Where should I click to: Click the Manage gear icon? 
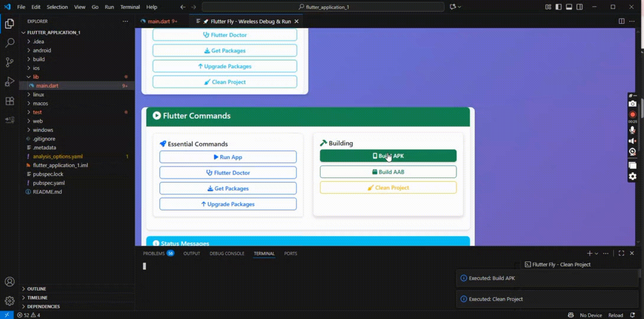click(x=9, y=301)
